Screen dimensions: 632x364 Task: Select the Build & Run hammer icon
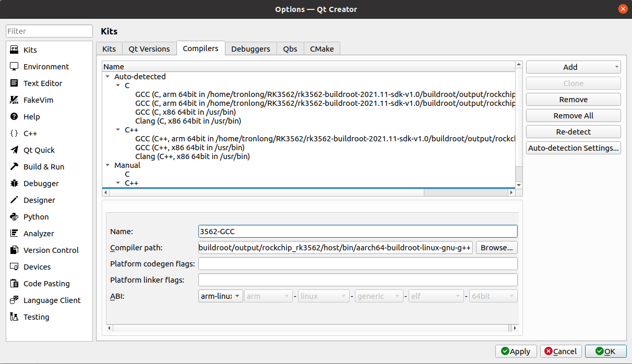click(14, 167)
